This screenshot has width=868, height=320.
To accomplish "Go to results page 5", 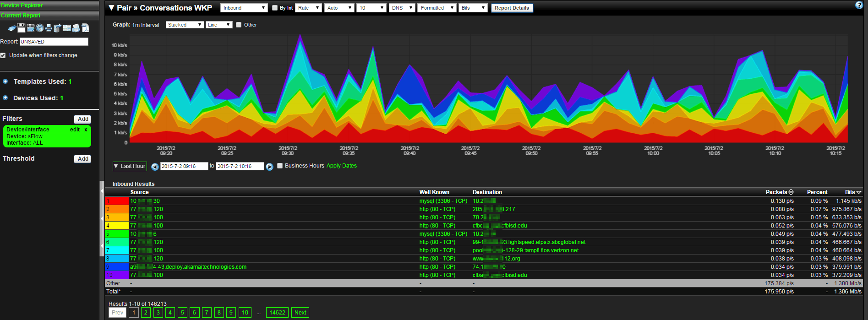I will 182,313.
